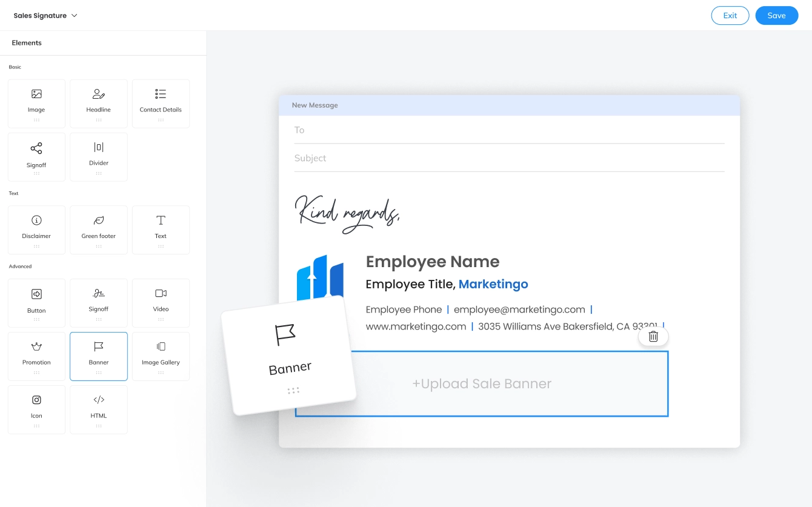The height and width of the screenshot is (507, 812).
Task: Add the Image Gallery element
Action: 161,356
